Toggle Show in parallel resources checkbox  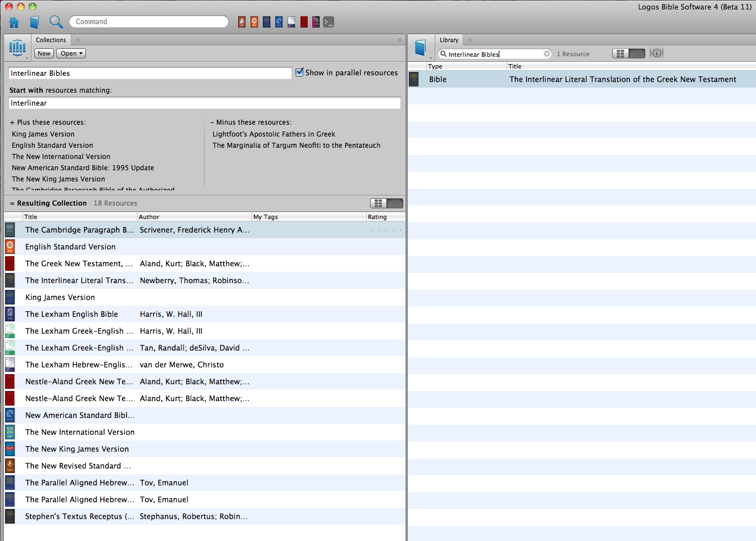(x=300, y=72)
